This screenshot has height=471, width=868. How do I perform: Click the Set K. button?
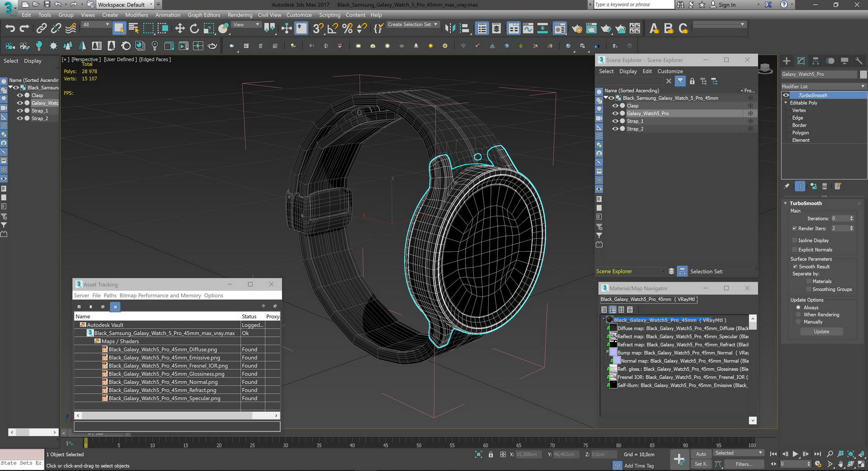(701, 464)
